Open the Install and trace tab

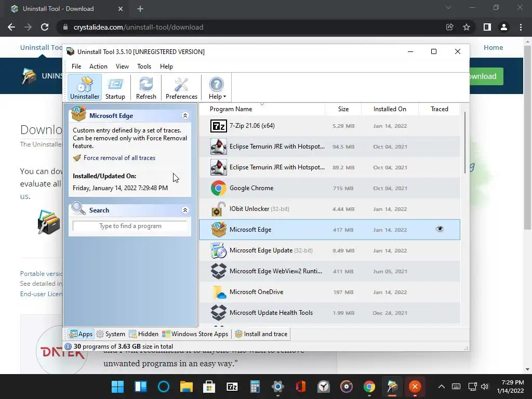point(261,334)
